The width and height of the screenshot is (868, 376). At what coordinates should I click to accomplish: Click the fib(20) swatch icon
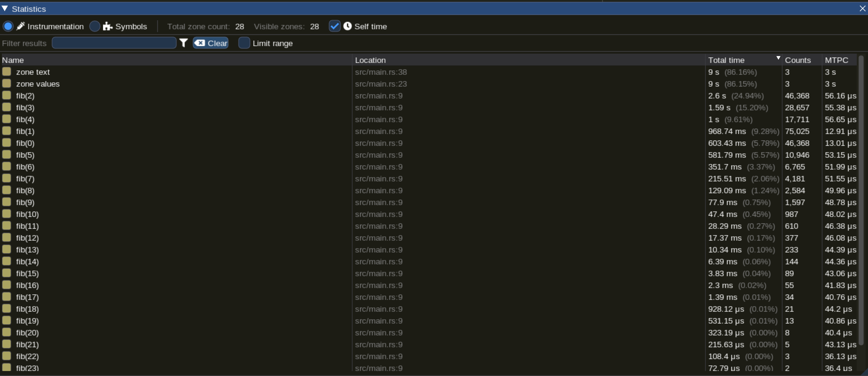coord(7,332)
